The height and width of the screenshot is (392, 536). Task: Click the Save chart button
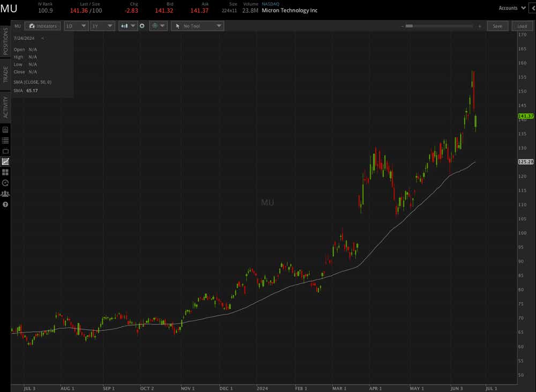(x=497, y=26)
